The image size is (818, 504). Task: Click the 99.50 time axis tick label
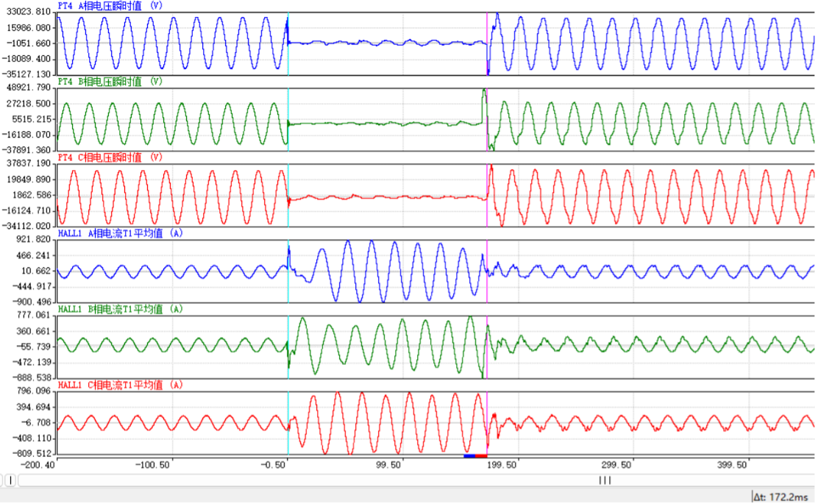pyautogui.click(x=388, y=465)
